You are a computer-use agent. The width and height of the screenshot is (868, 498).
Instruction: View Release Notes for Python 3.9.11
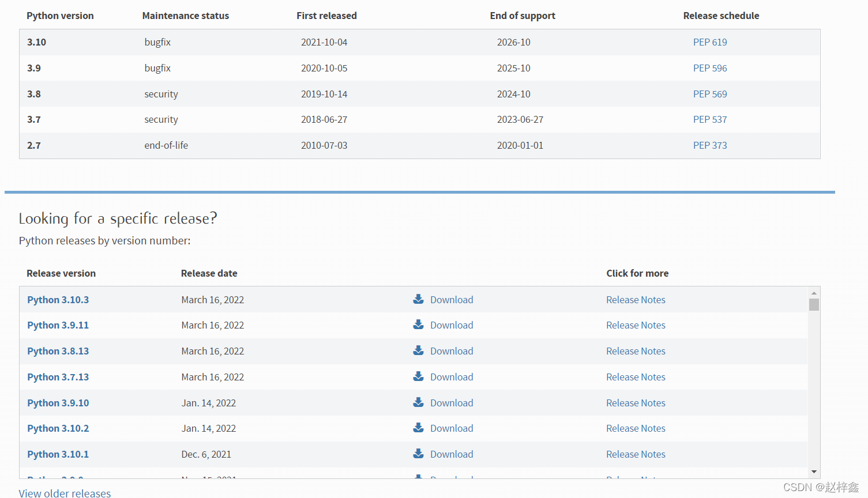pyautogui.click(x=636, y=325)
